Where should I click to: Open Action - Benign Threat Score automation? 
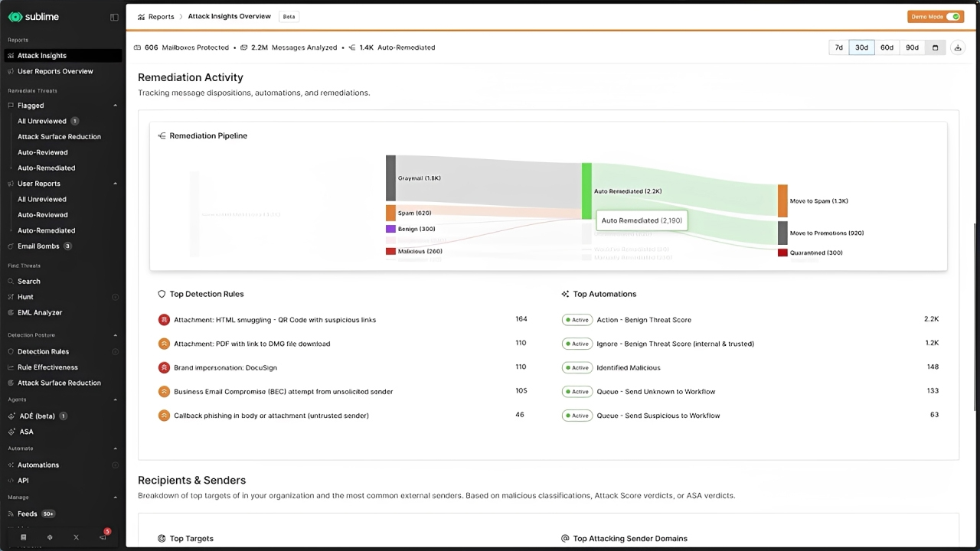pyautogui.click(x=643, y=320)
